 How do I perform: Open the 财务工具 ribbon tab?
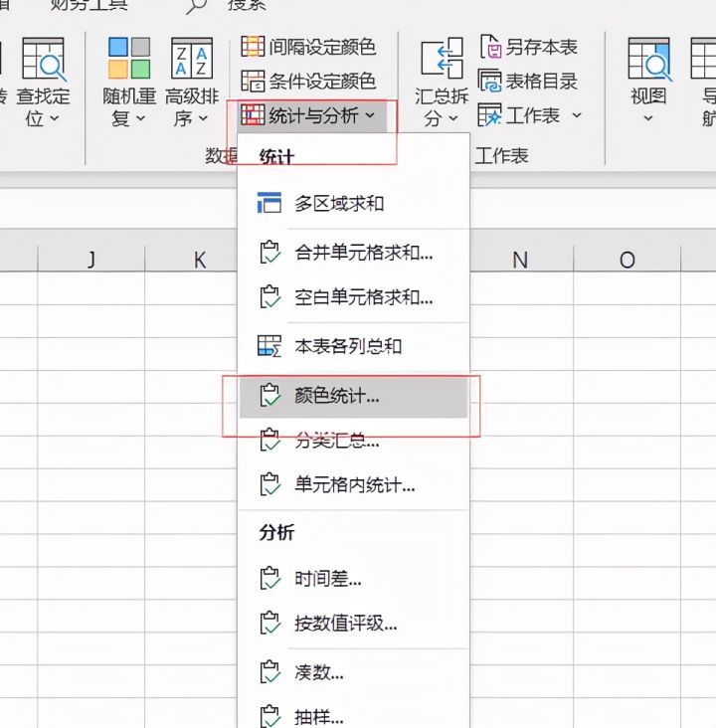89,6
